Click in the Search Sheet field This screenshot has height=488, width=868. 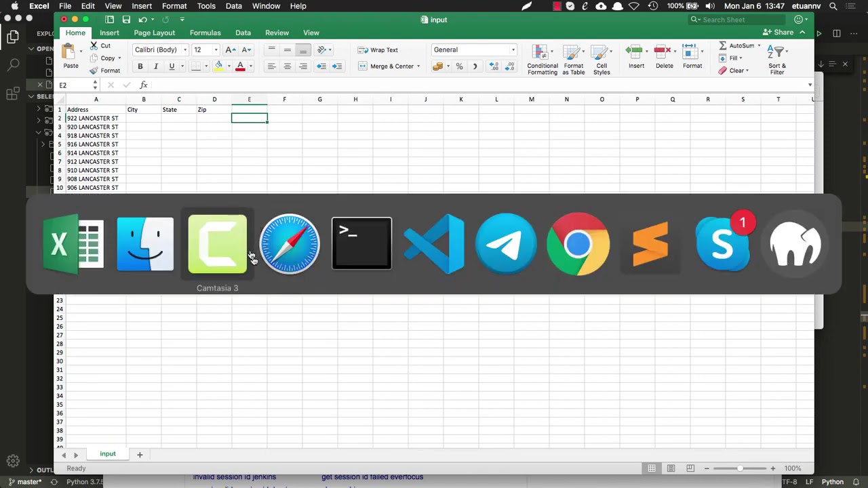coord(738,20)
